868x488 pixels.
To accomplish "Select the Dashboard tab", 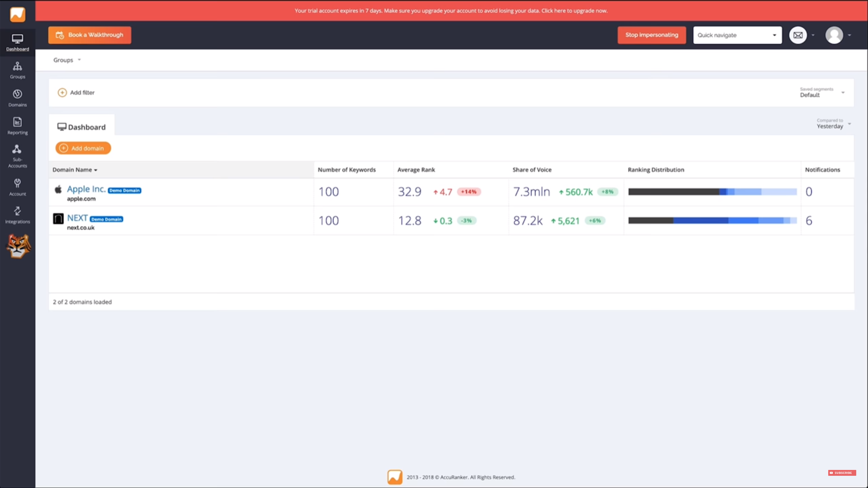I will [x=82, y=127].
